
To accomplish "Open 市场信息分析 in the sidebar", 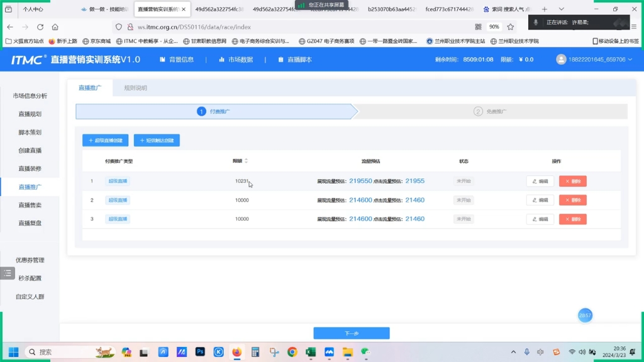I will [30, 96].
